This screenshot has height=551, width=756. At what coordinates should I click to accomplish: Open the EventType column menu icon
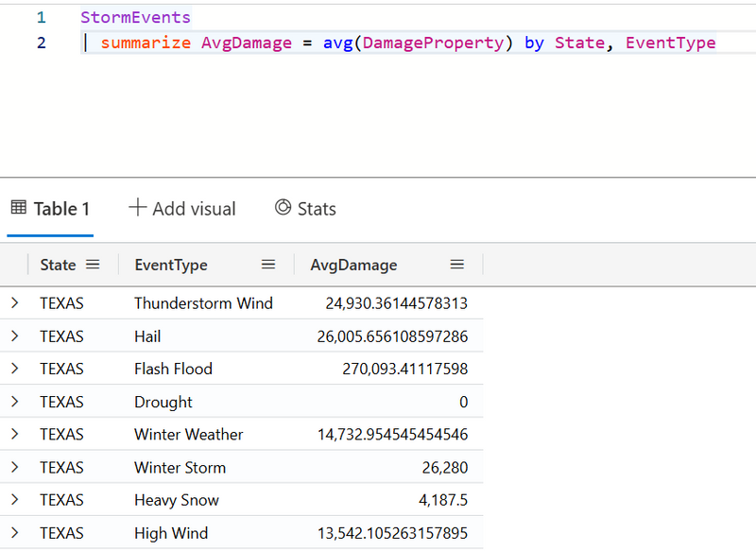coord(268,265)
